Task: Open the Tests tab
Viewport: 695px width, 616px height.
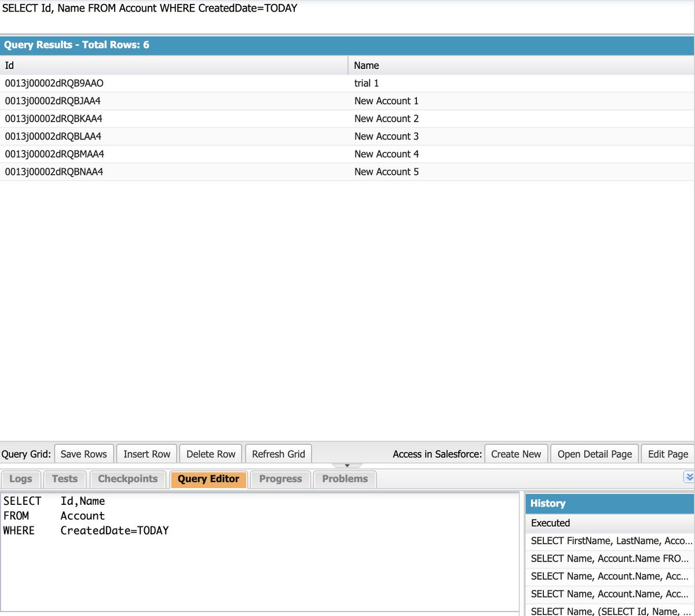Action: point(64,479)
